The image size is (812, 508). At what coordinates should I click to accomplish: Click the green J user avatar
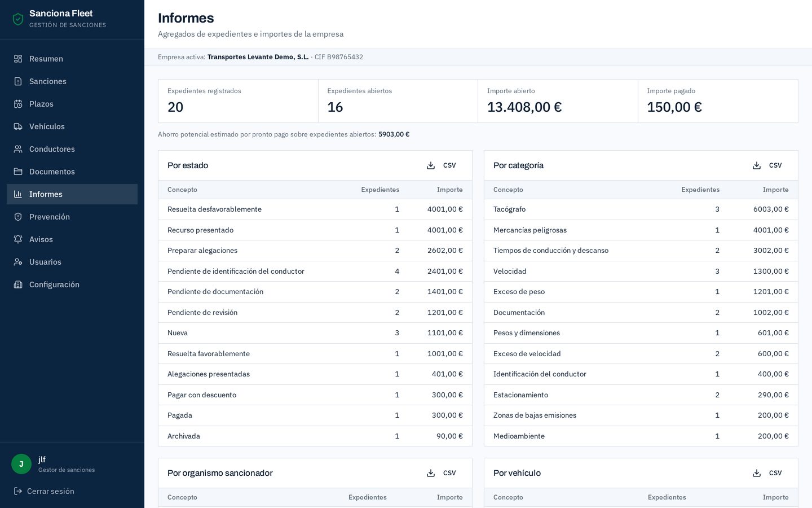(x=21, y=464)
